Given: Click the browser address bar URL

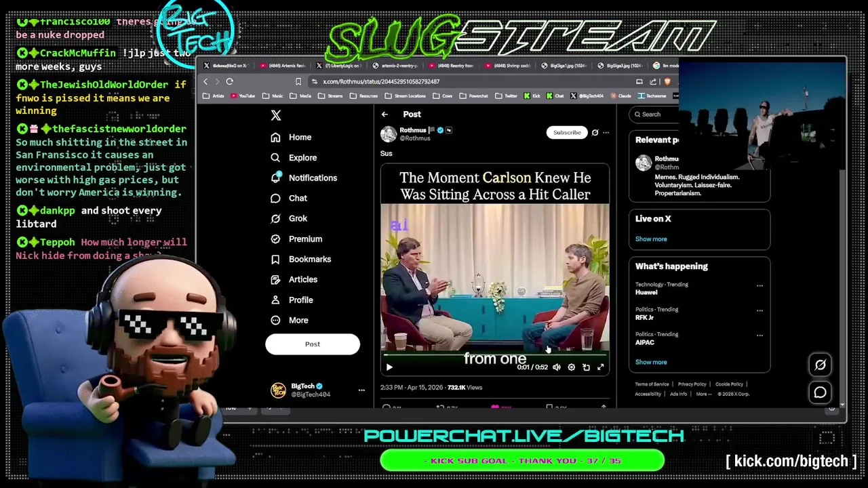Looking at the screenshot, I should (381, 81).
